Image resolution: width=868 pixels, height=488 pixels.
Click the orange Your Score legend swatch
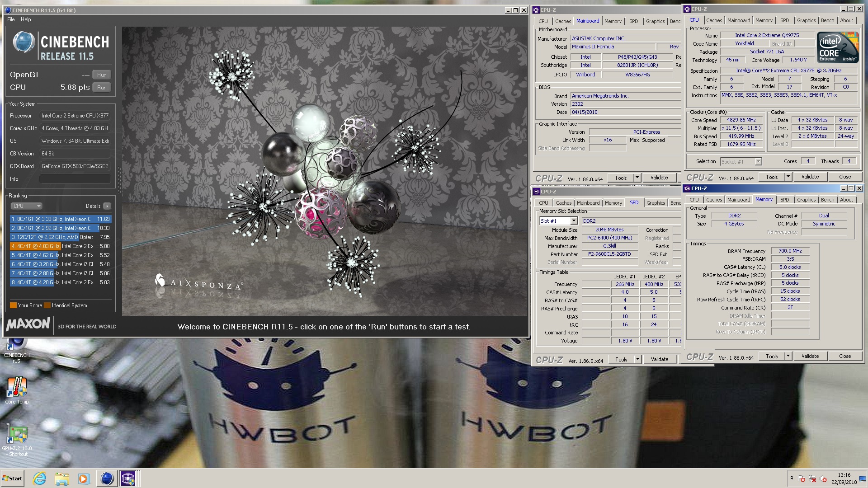click(13, 305)
